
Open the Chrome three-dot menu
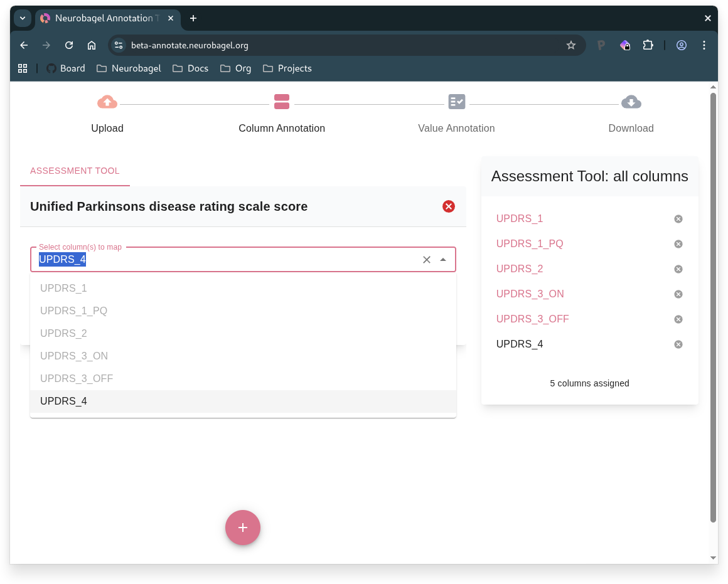(x=704, y=45)
